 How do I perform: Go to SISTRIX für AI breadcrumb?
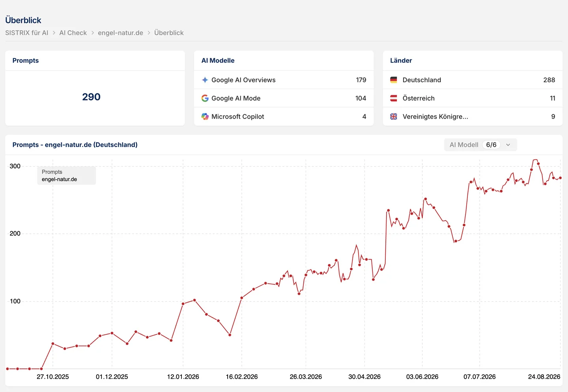click(27, 33)
